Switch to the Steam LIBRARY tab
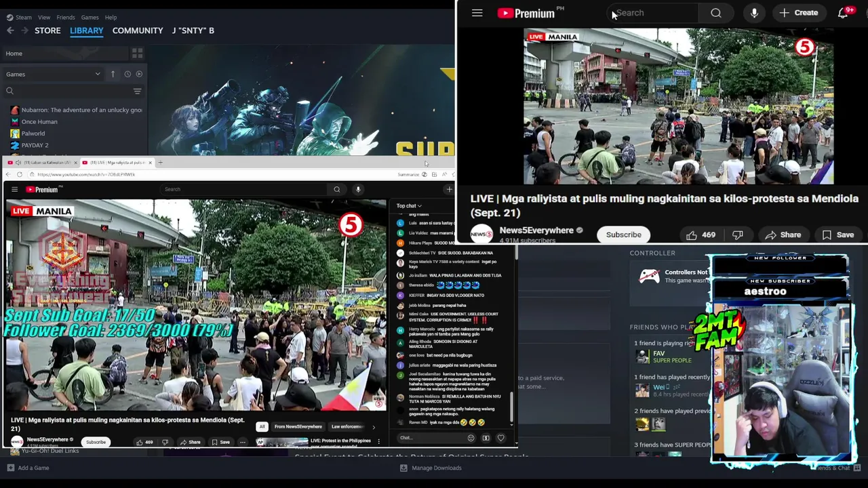Screen dimensions: 868x488 tap(87, 30)
